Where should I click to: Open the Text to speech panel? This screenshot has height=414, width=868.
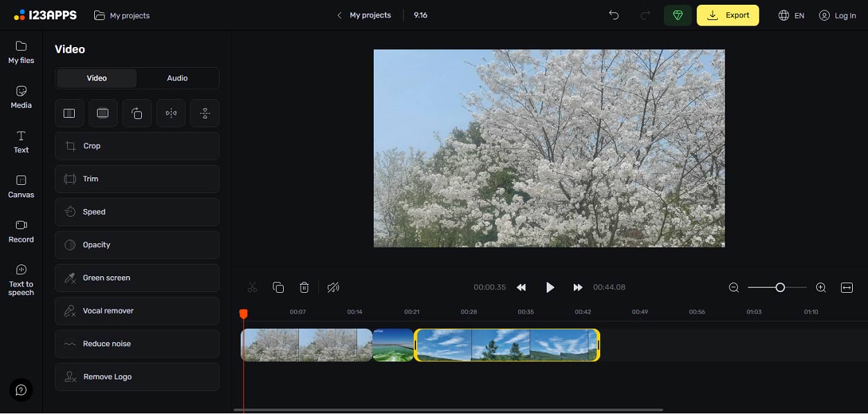pyautogui.click(x=21, y=280)
